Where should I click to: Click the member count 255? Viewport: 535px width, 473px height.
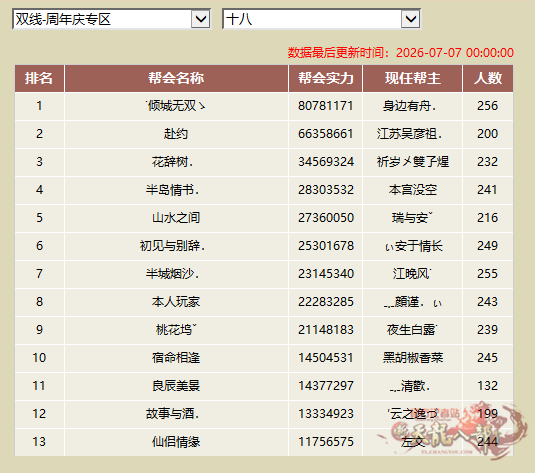(488, 274)
